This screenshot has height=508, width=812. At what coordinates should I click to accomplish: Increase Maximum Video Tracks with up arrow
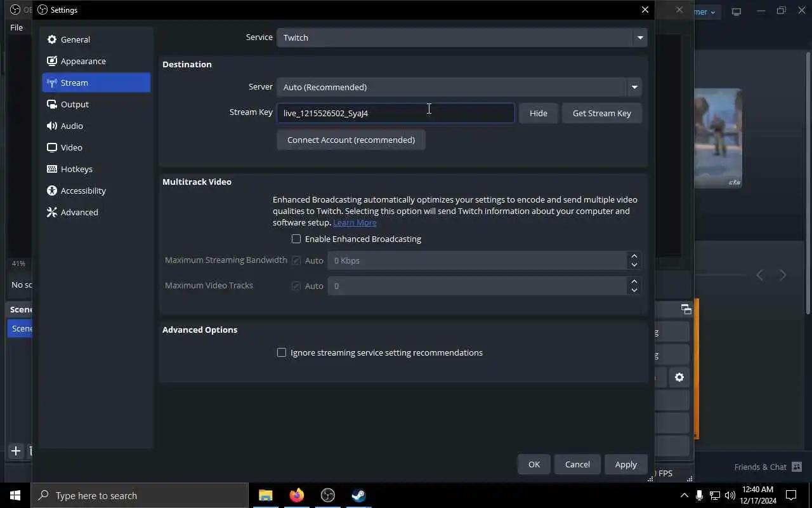[x=634, y=281]
